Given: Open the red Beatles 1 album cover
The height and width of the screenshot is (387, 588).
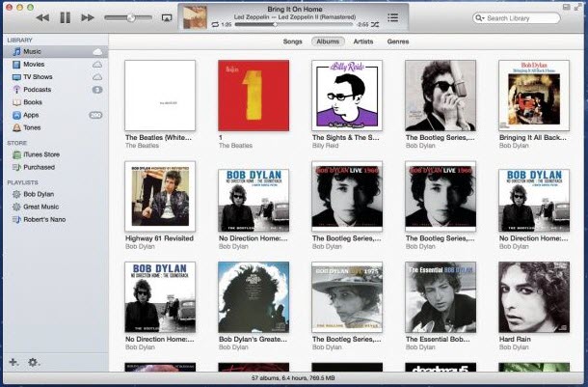Looking at the screenshot, I should point(254,96).
